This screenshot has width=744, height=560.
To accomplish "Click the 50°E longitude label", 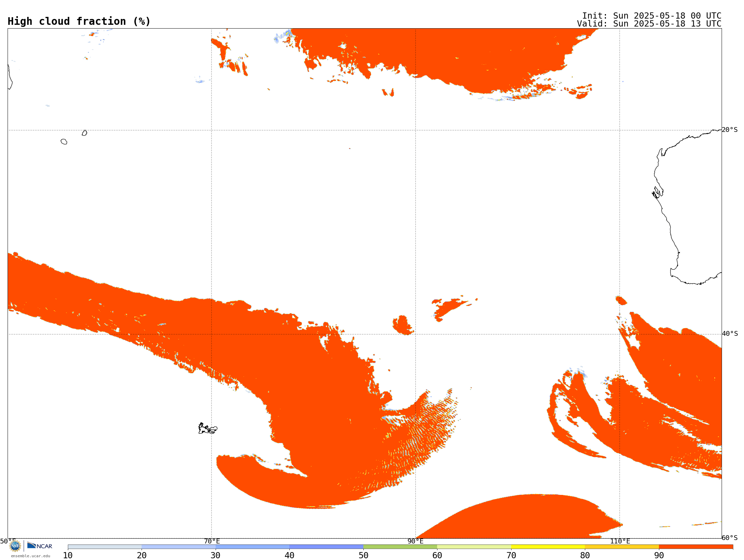I will pyautogui.click(x=8, y=541).
